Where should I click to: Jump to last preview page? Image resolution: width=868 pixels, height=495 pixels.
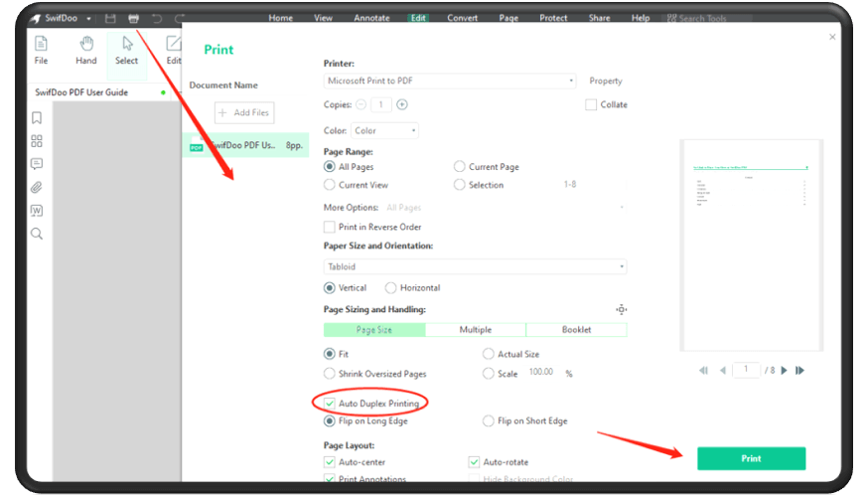[x=799, y=371]
